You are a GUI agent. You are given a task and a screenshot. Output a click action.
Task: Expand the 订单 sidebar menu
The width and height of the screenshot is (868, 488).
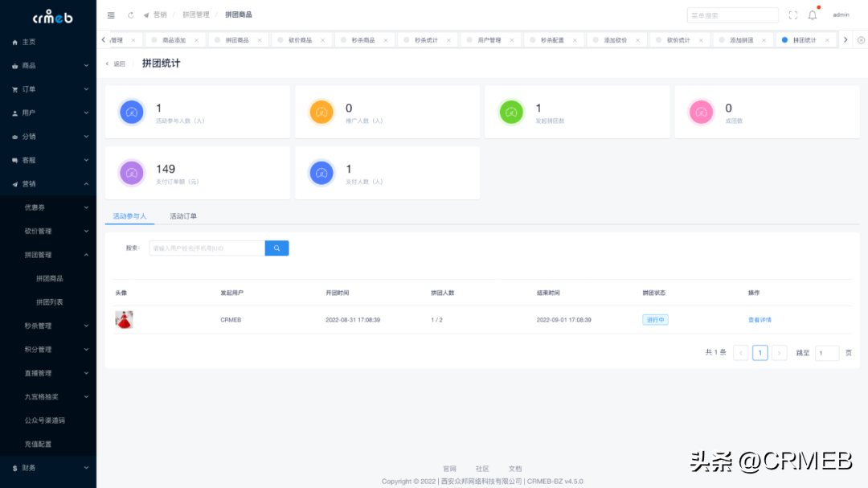click(48, 89)
